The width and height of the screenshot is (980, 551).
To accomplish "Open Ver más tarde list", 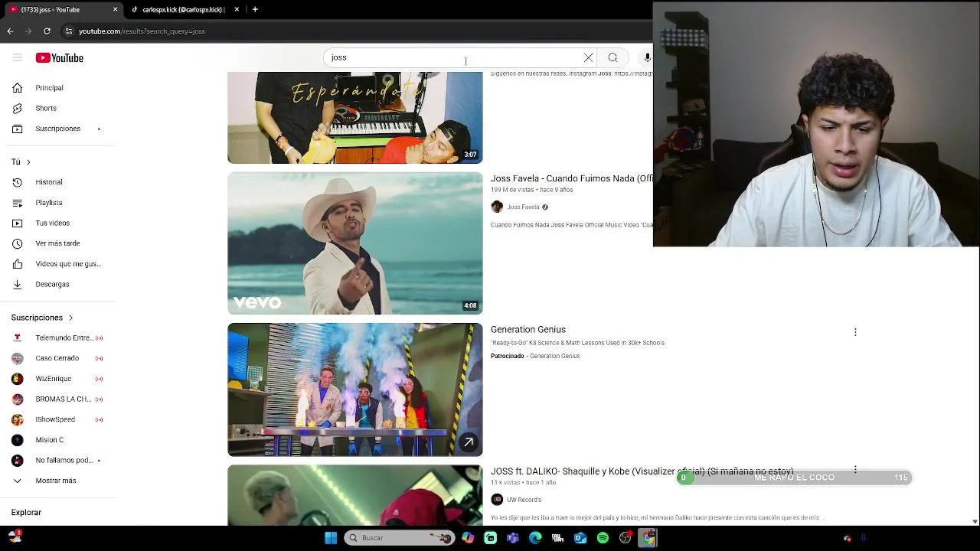I will tap(58, 243).
